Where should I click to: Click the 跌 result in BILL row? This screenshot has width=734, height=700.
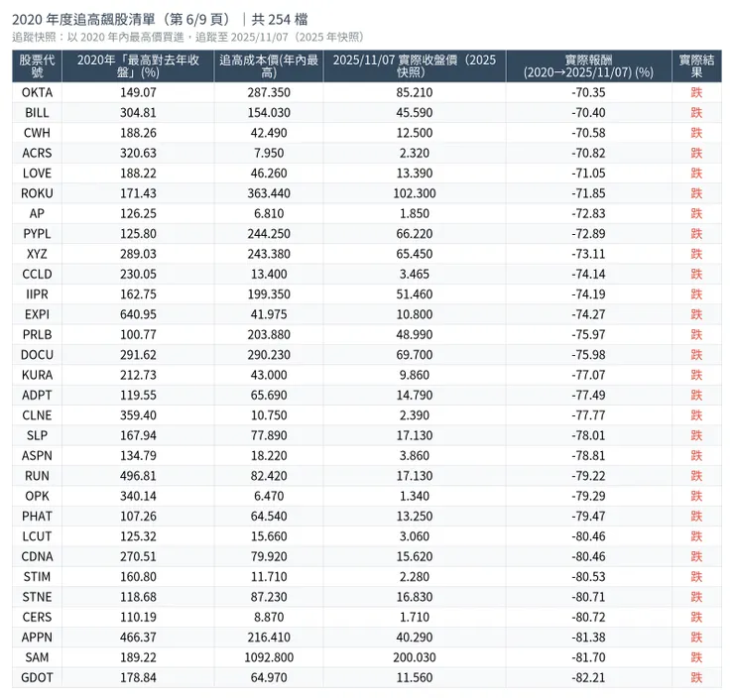point(696,113)
